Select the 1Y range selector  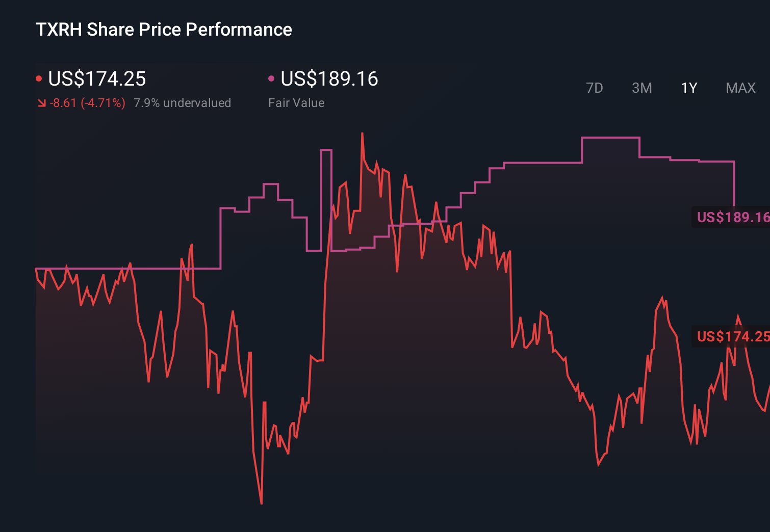coord(688,88)
